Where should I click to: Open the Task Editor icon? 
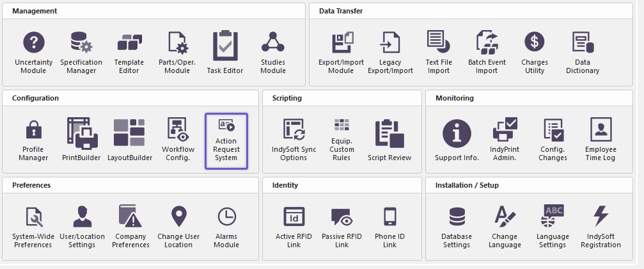point(225,53)
